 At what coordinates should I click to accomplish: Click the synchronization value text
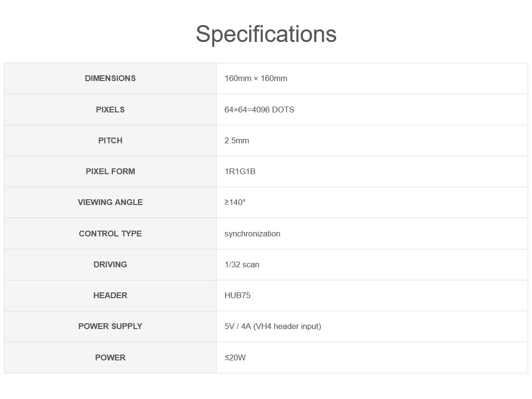tap(252, 234)
